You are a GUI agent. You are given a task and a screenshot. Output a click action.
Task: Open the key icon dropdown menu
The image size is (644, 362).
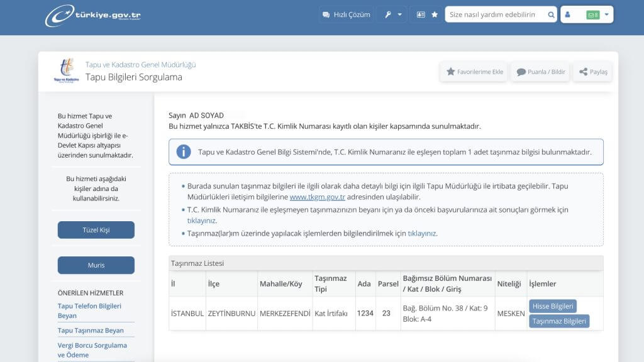tap(393, 15)
